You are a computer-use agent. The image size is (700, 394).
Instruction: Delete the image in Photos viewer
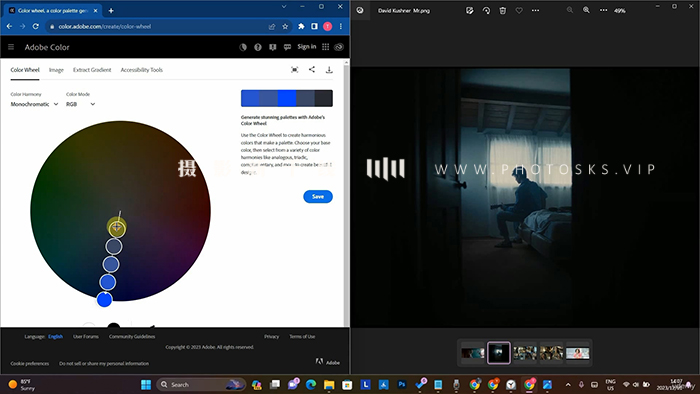point(503,10)
